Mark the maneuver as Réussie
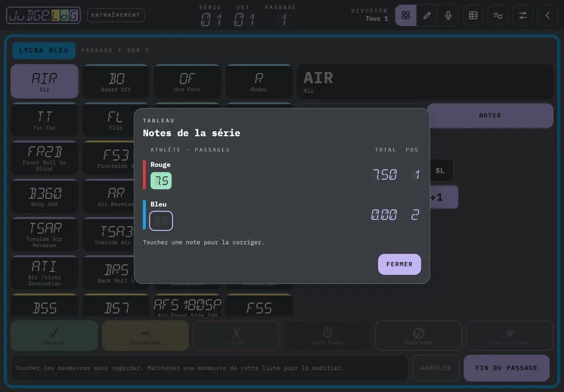 [54, 336]
